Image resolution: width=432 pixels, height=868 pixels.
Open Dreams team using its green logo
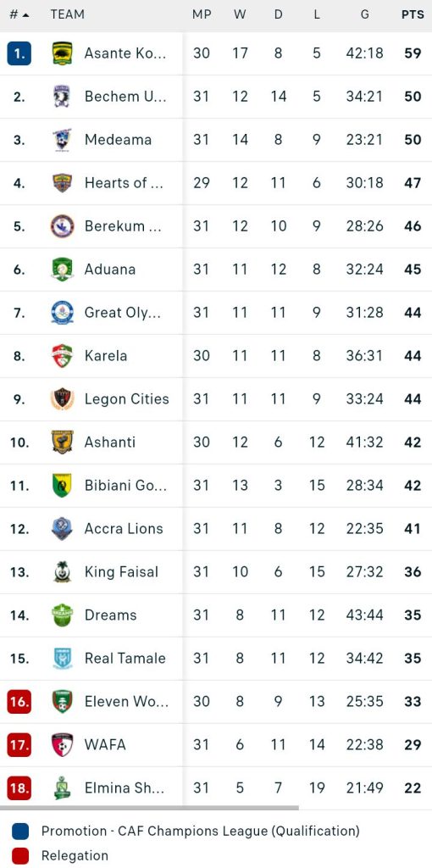63,615
